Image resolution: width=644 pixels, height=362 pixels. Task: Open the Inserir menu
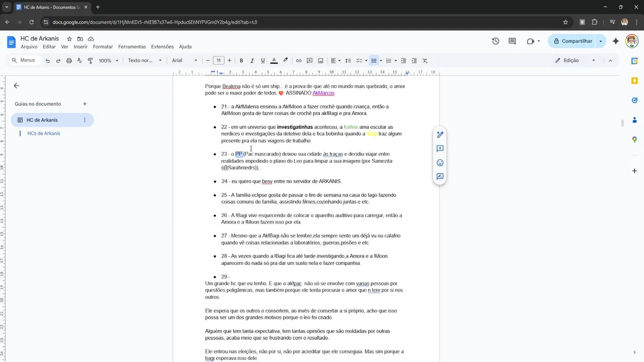click(80, 47)
